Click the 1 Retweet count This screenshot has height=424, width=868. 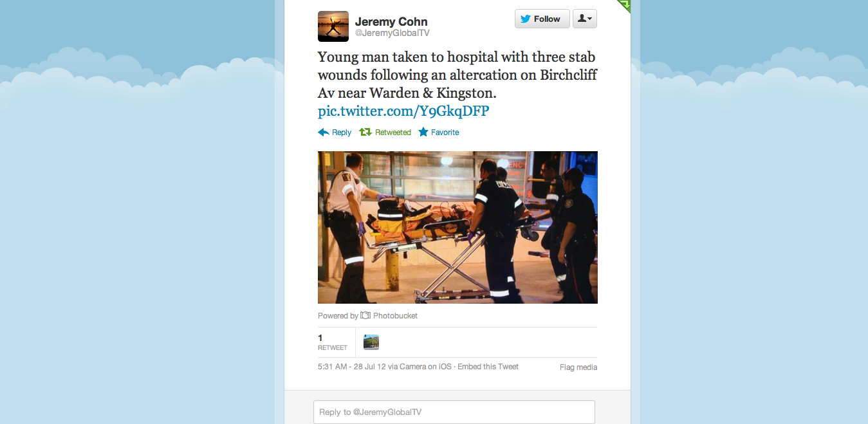coord(332,342)
